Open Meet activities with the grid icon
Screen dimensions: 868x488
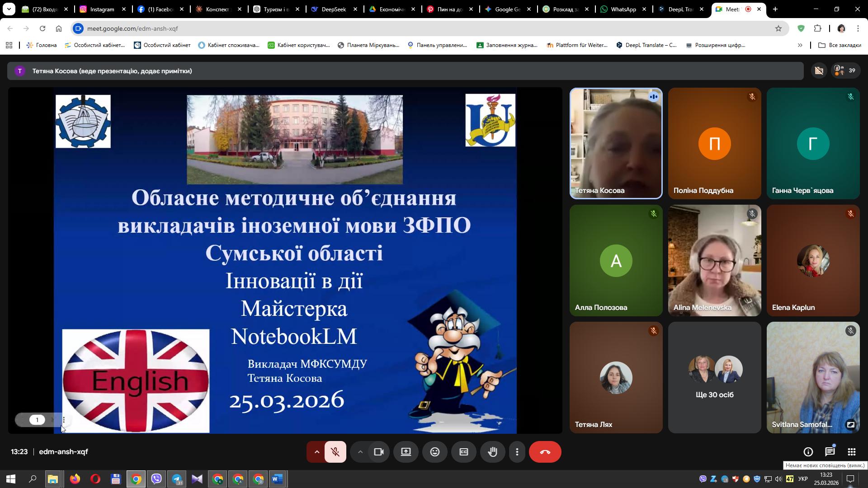click(852, 451)
